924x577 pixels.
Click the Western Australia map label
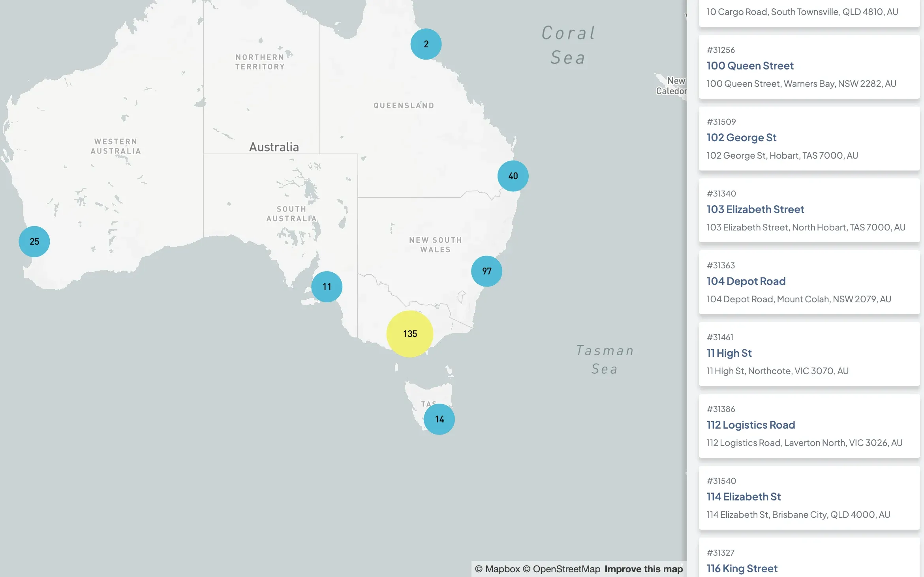(116, 146)
